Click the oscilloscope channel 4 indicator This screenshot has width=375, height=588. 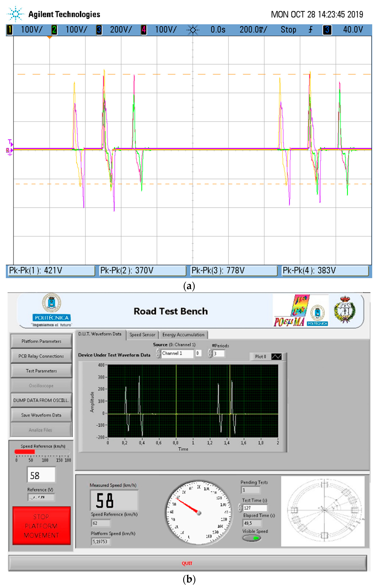(x=144, y=30)
